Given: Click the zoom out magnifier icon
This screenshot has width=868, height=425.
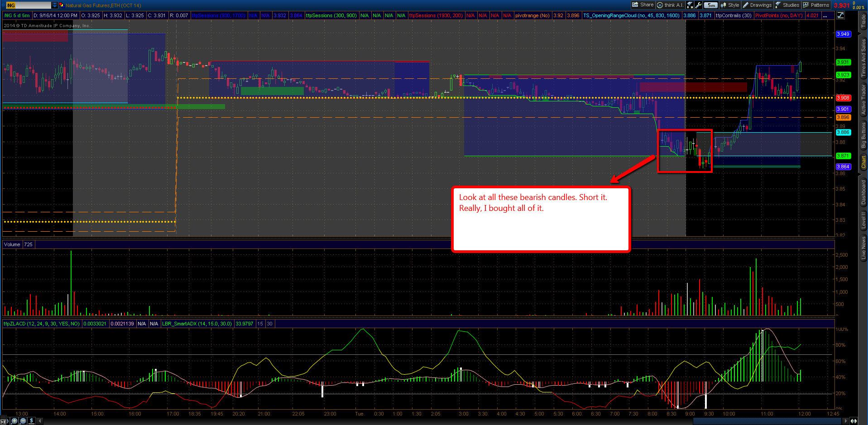Looking at the screenshot, I should pos(23,421).
